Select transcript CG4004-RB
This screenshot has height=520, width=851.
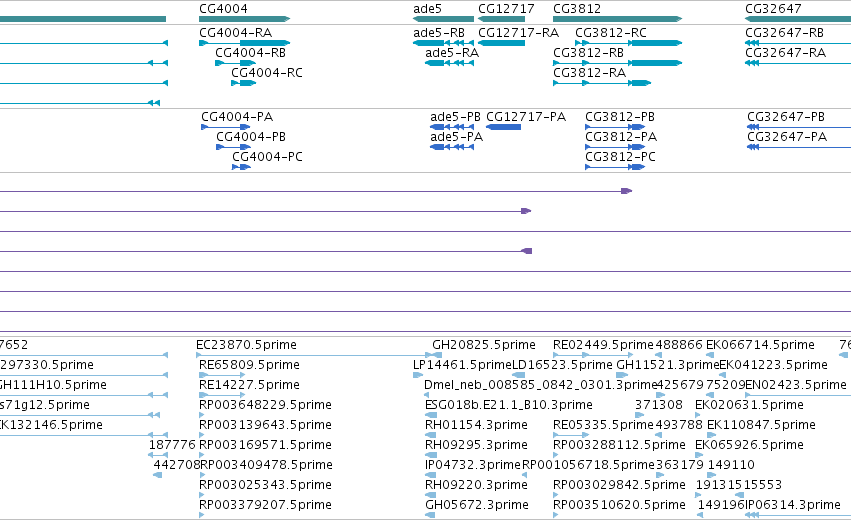click(250, 53)
